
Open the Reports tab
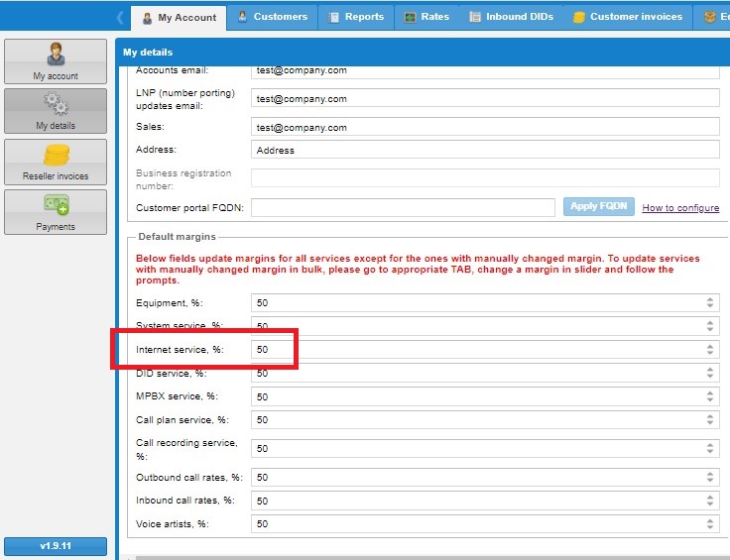coord(356,17)
